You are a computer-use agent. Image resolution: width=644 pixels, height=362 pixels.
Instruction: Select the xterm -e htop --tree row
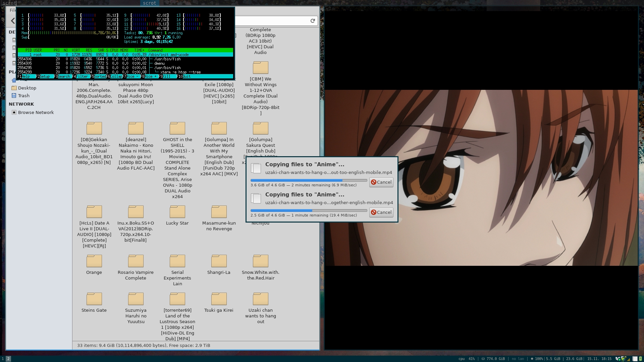[125, 72]
